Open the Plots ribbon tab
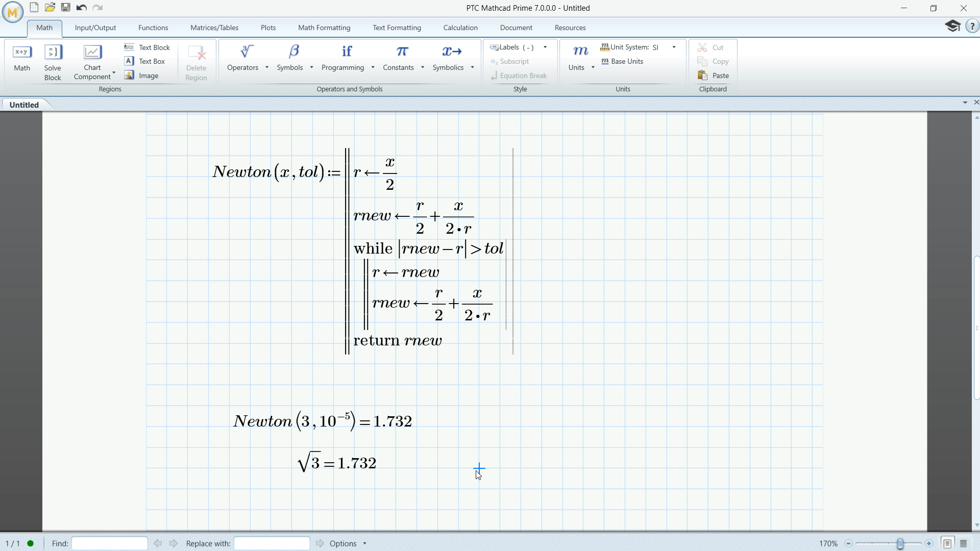The width and height of the screenshot is (980, 551). point(268,28)
